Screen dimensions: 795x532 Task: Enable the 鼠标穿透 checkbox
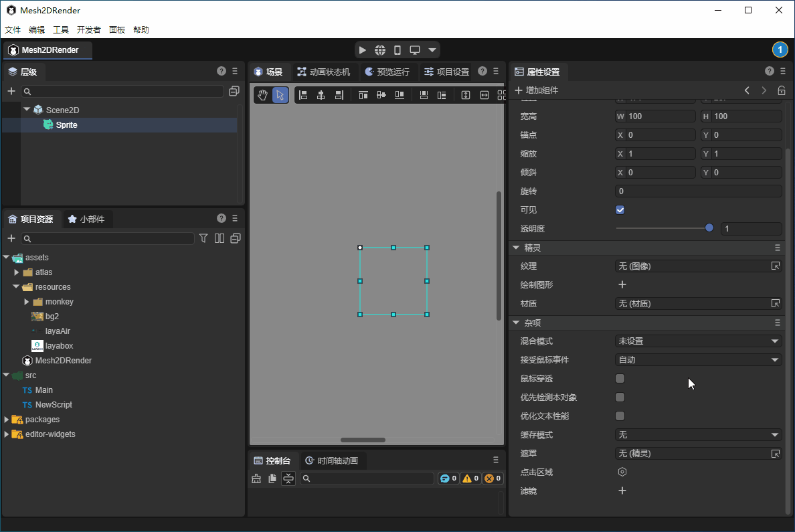coord(620,379)
